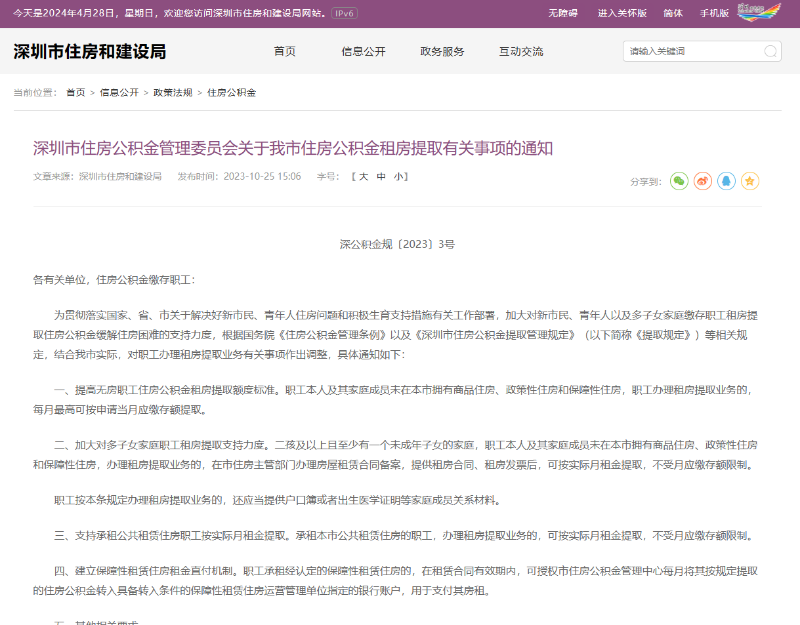Viewport: 800px width, 625px height.
Task: Click 政策法规 in the breadcrumb
Action: [x=172, y=92]
